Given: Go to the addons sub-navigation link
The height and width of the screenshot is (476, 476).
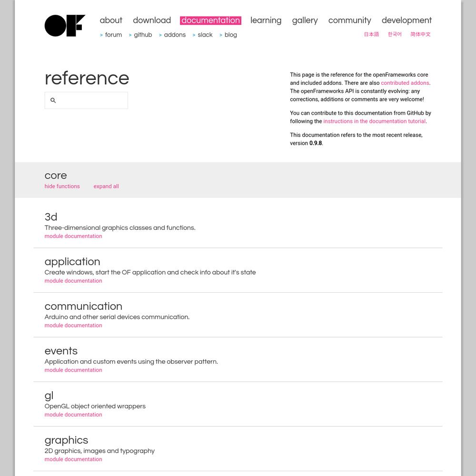Looking at the screenshot, I should coord(172,35).
